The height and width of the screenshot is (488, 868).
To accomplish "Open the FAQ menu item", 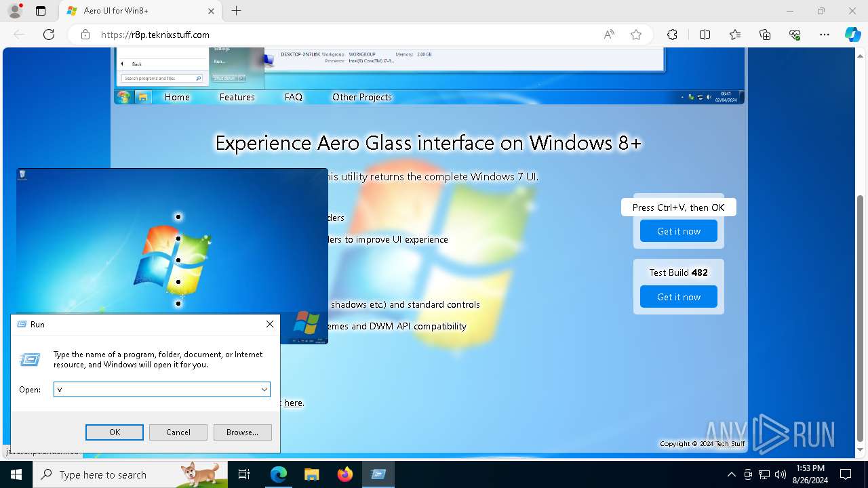I will coord(294,97).
